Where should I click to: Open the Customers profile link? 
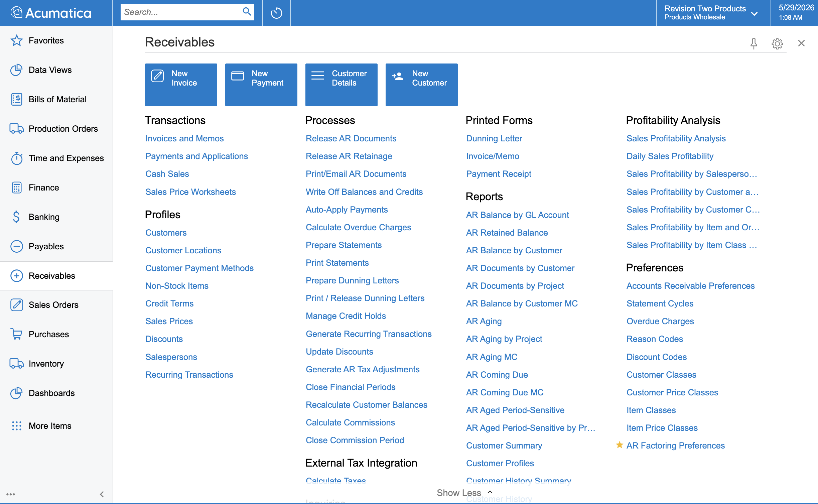pyautogui.click(x=166, y=233)
